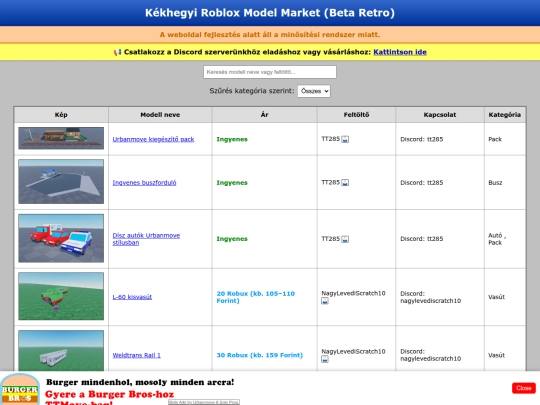Open the Dísz autók Urbanmove stílusban link
Viewport: 540px width, 405px height.
point(146,239)
